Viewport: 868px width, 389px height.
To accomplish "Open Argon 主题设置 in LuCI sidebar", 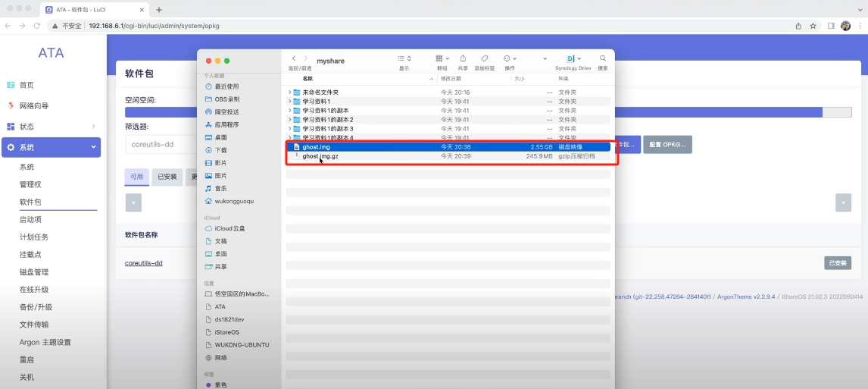I will 45,343.
